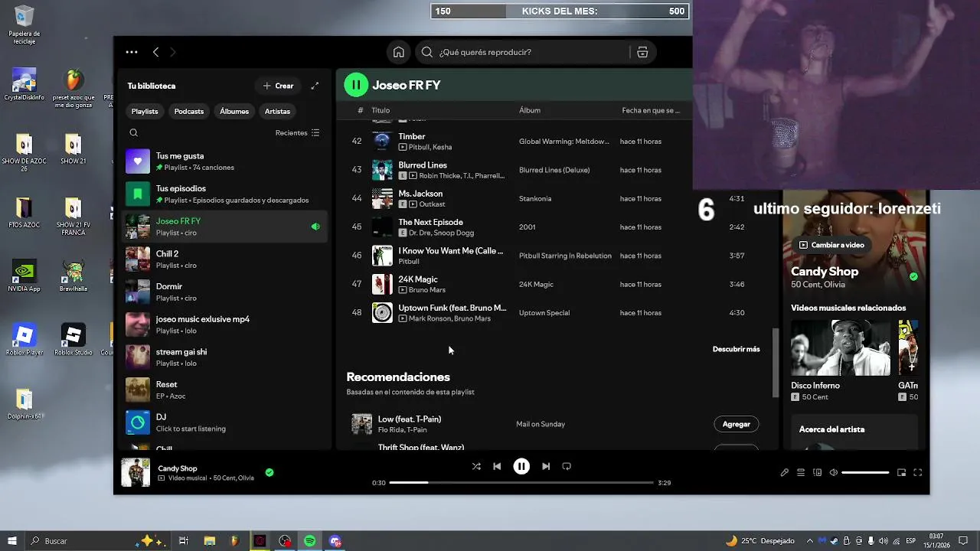Open the Spotify three-dots menu

tap(132, 52)
